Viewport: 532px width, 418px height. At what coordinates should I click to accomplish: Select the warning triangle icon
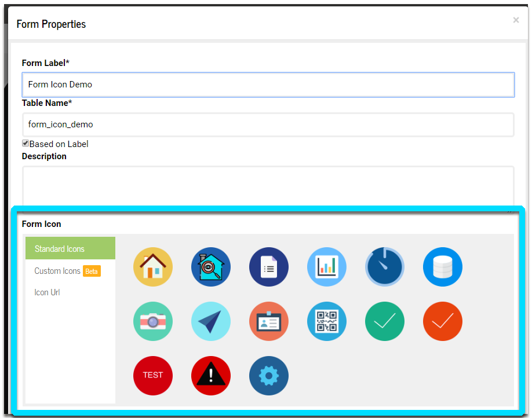pos(211,376)
